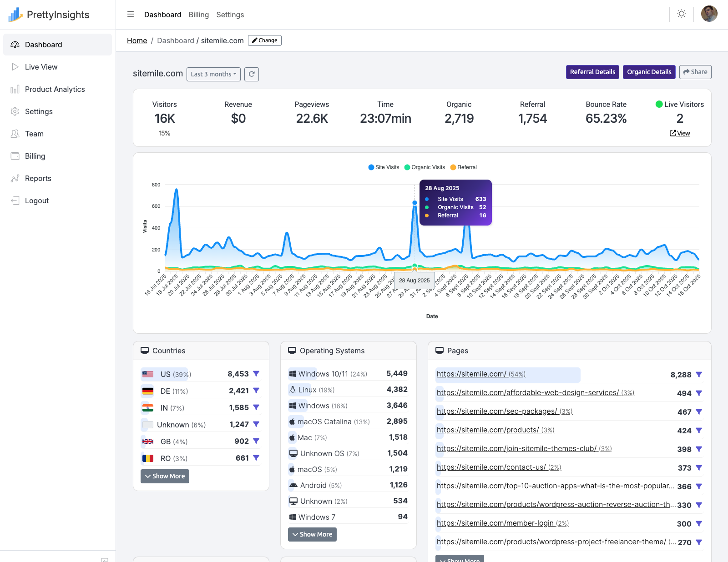Expand Countries list with Show More
The width and height of the screenshot is (728, 562).
tap(165, 476)
